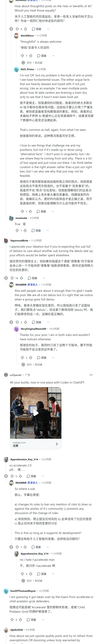Downvote EGO_Prime's long comment
The image size is (96, 644).
[x=30, y=211]
